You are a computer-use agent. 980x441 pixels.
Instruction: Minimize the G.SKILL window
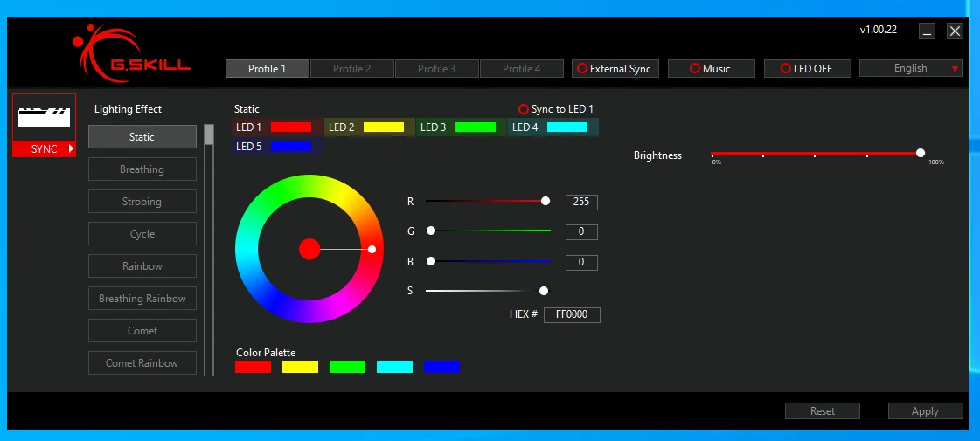(x=928, y=31)
